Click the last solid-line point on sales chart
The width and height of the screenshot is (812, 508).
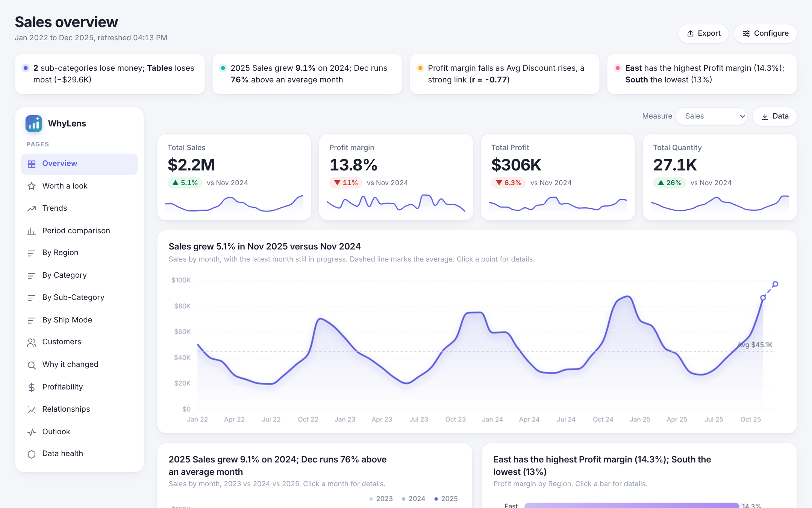(x=763, y=298)
